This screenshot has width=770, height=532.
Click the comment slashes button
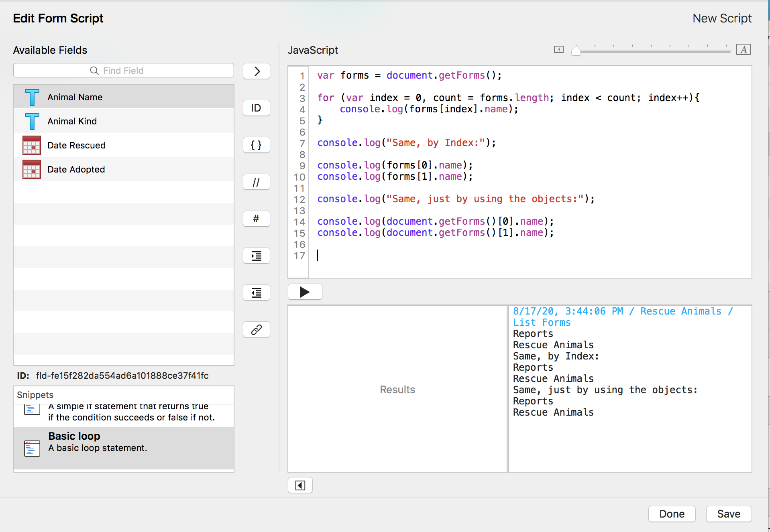[256, 182]
